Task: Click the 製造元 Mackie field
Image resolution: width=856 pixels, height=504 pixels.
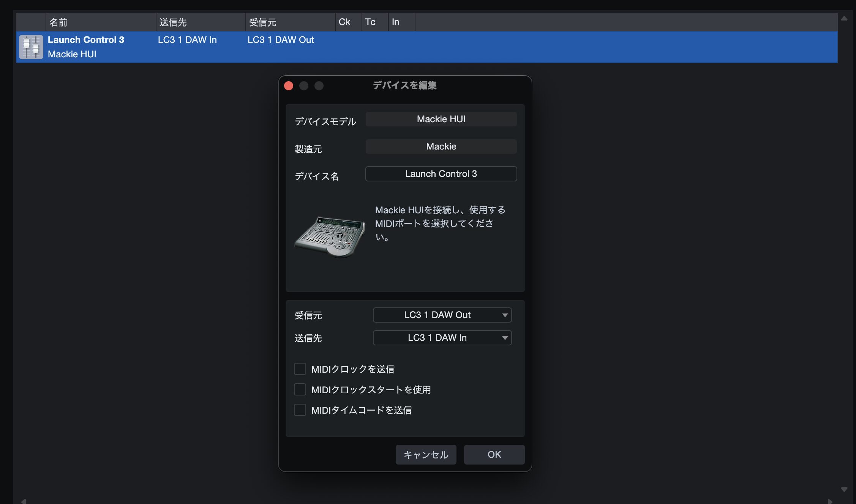Action: coord(441,146)
